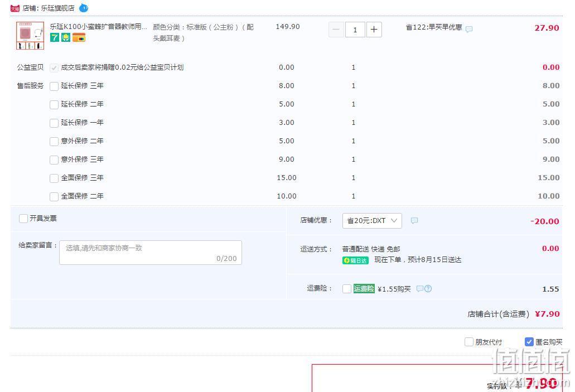Click the 普通配送 快递 免邮 shipping text
This screenshot has width=575, height=392.
click(371, 249)
